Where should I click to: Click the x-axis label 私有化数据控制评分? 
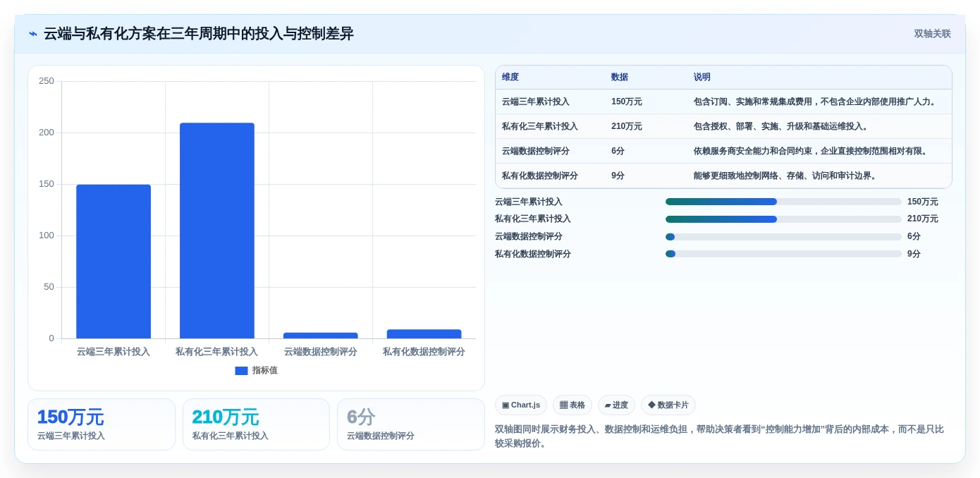[424, 352]
